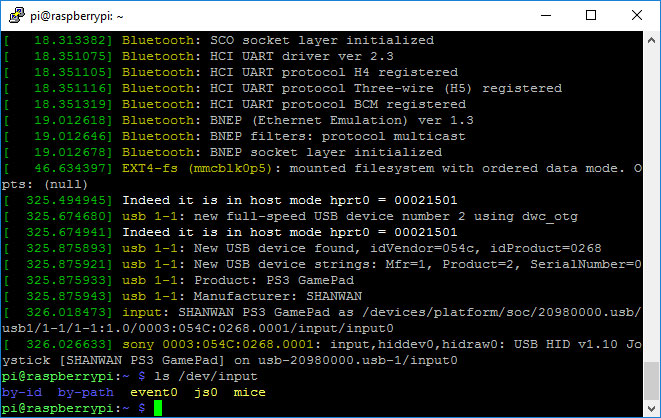Click the scrollbar thumb
Image resolution: width=661 pixels, height=418 pixels.
pyautogui.click(x=651, y=381)
